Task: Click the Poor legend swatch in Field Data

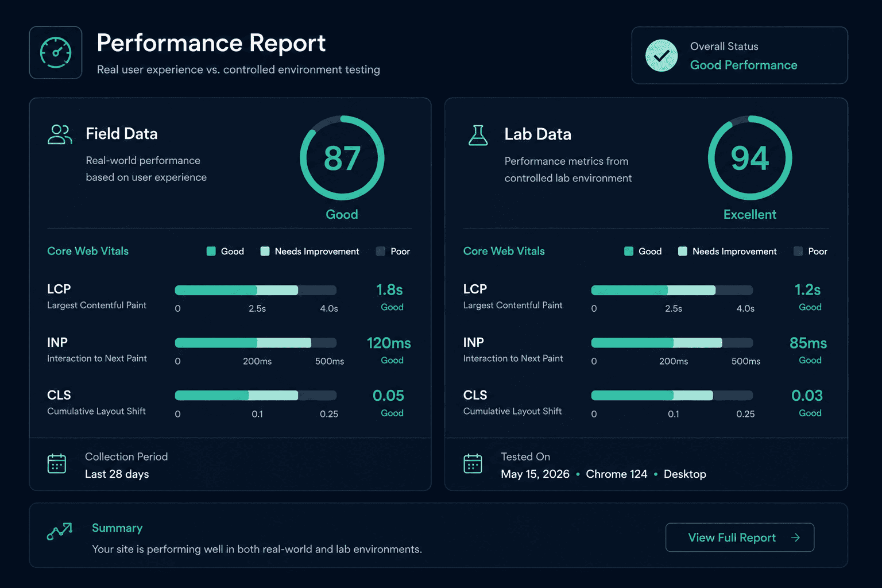Action: point(380,252)
